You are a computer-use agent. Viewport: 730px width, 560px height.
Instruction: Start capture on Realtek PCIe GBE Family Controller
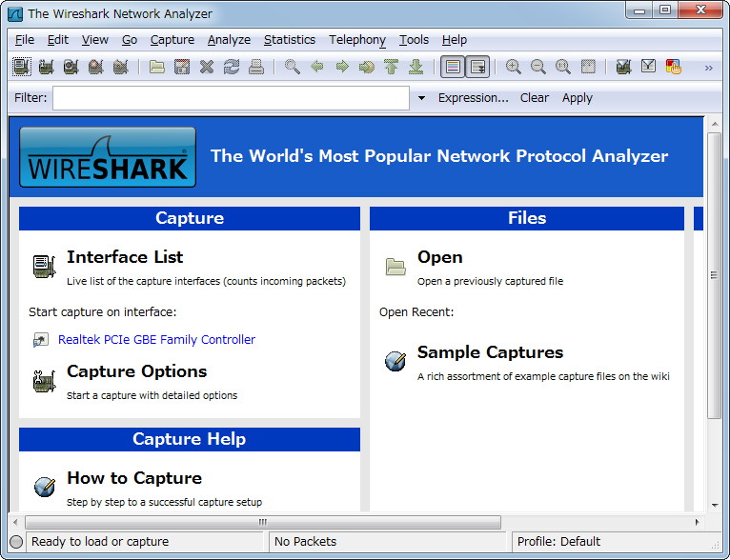point(156,340)
